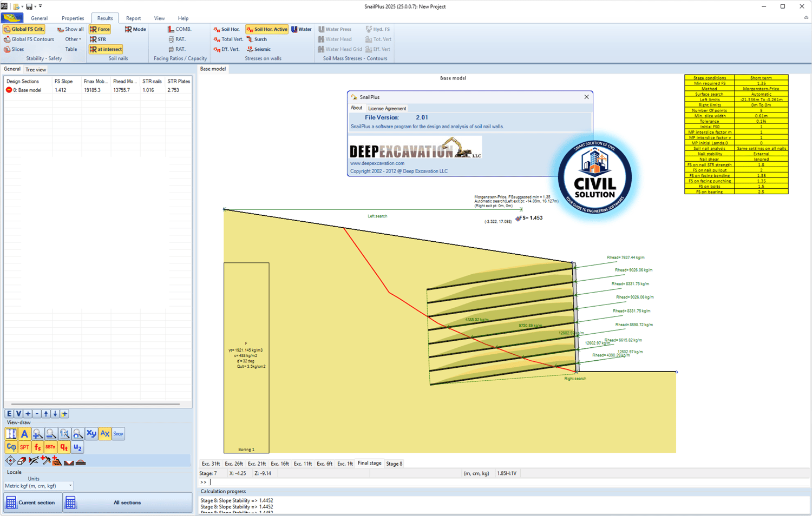Select the Exc. 31ft stage tab

[211, 464]
